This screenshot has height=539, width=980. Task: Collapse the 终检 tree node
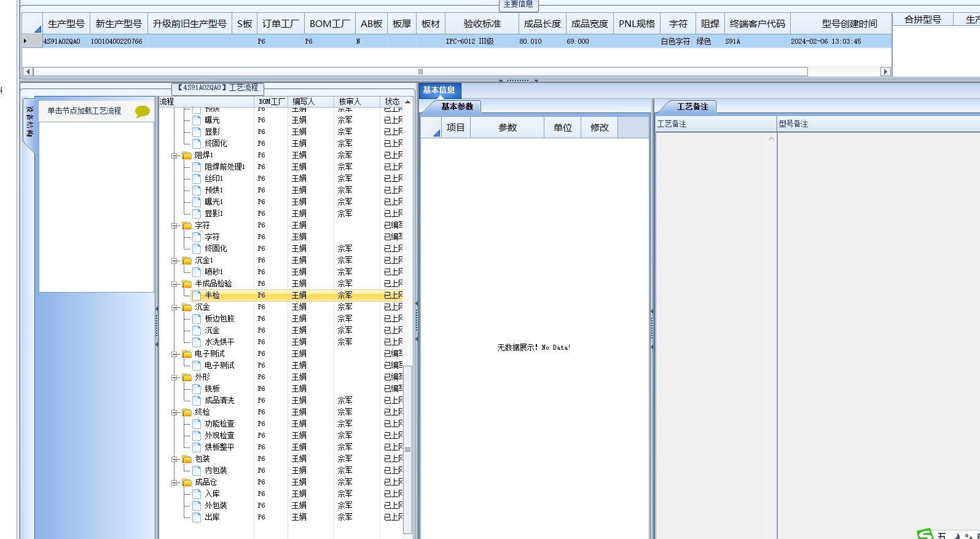pyautogui.click(x=174, y=412)
